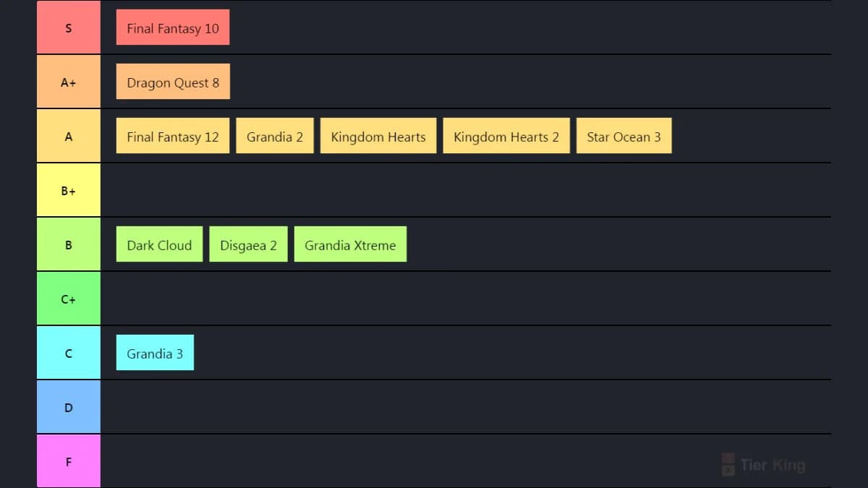Click the Tier King watermark text
868x488 pixels.
(x=773, y=465)
